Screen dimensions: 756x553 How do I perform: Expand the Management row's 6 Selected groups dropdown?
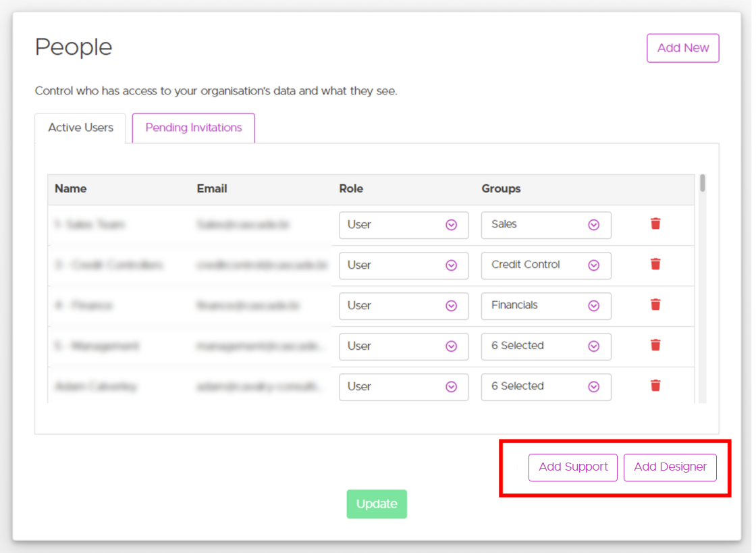[x=545, y=346]
